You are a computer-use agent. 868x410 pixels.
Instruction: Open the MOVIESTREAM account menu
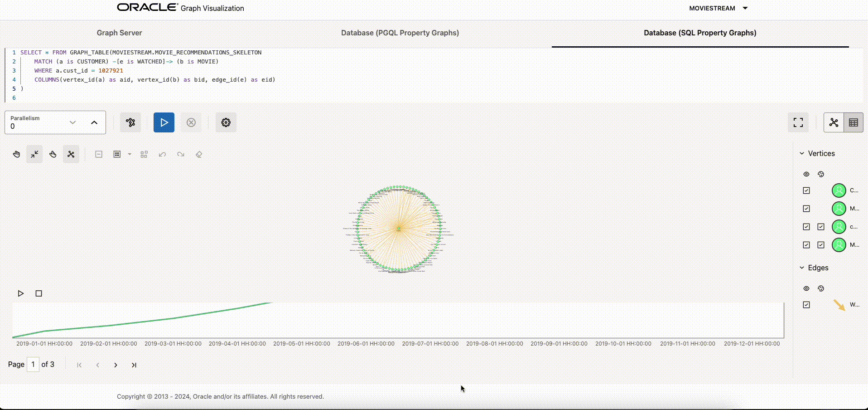(718, 8)
